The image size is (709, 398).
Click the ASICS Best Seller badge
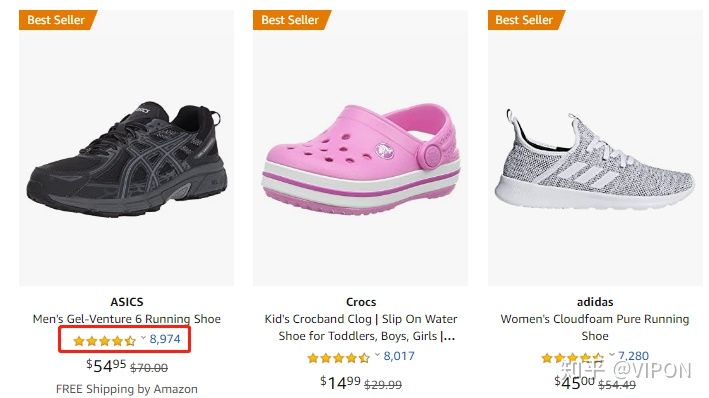point(58,20)
